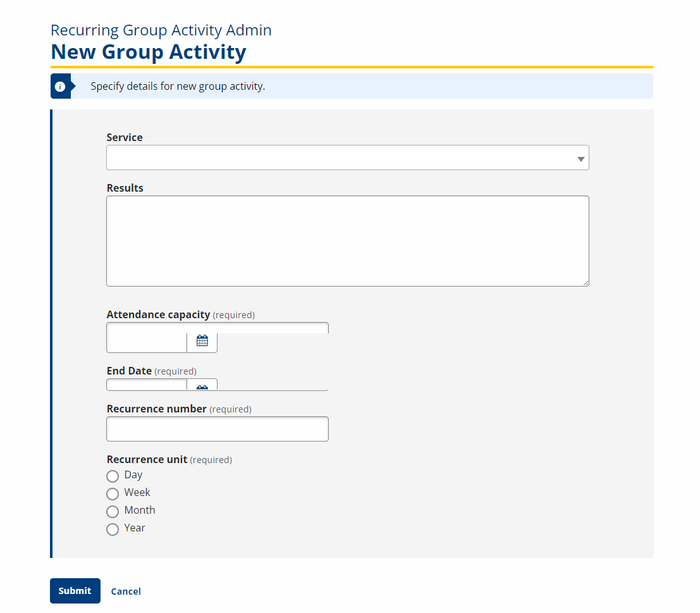Select the Day recurrence unit
700x613 pixels.
pyautogui.click(x=113, y=476)
